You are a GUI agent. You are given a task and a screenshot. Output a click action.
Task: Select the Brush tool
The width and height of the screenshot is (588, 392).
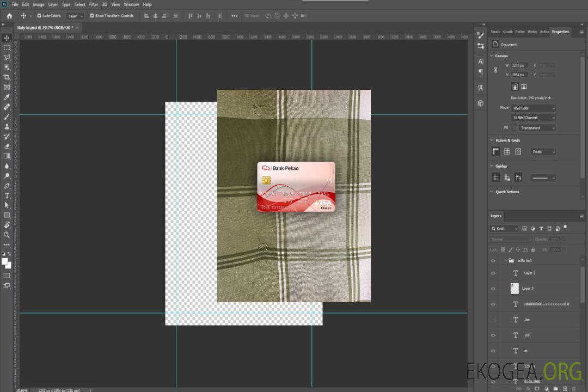coord(7,117)
